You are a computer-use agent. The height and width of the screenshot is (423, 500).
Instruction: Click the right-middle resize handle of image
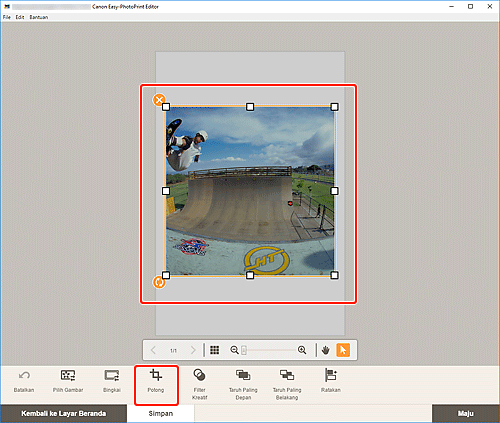334,191
